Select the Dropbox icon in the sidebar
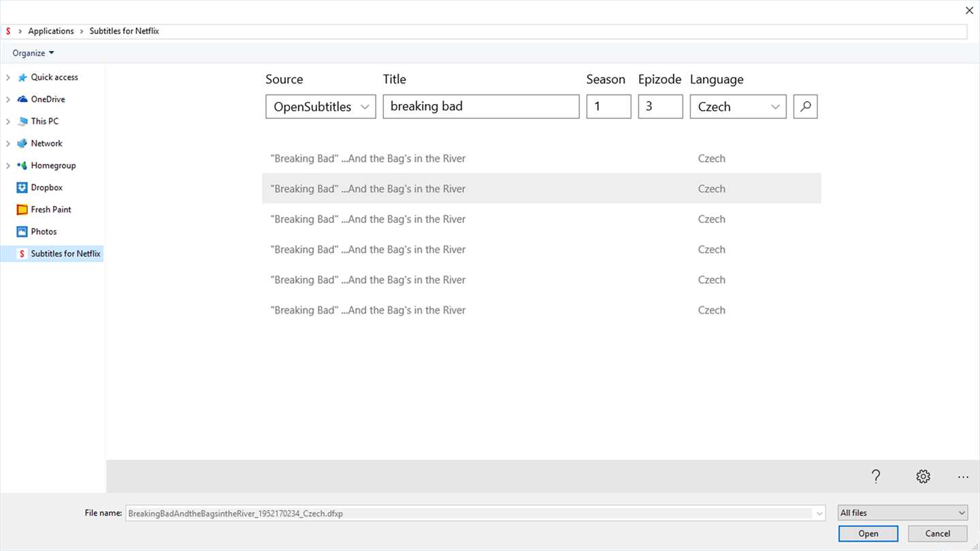Image resolution: width=980 pixels, height=551 pixels. [x=22, y=188]
